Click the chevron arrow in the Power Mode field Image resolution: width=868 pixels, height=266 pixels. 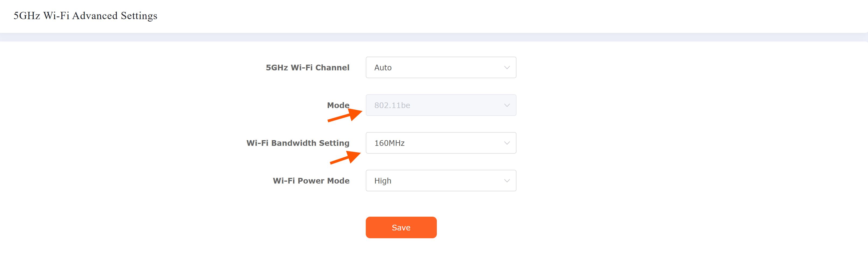click(507, 181)
